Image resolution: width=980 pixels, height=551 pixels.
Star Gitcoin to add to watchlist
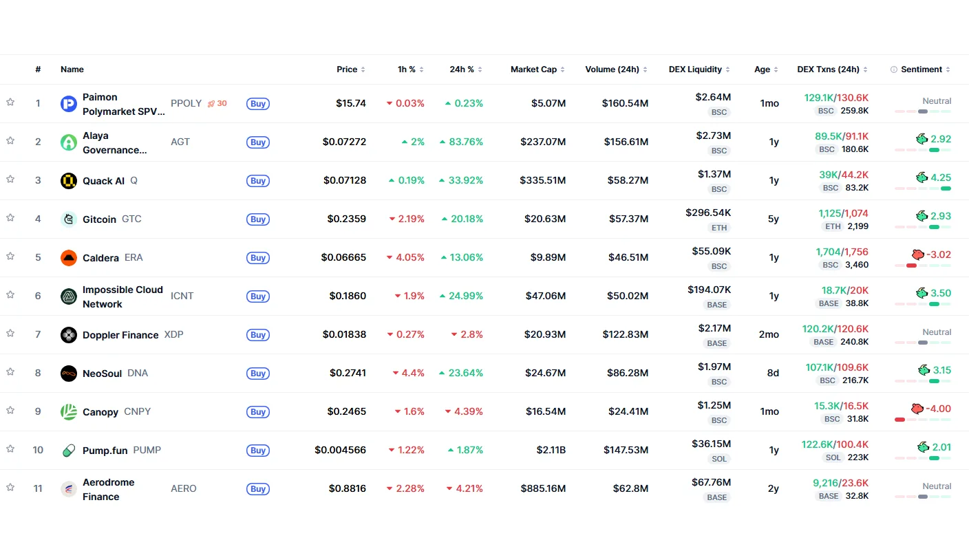pos(10,218)
